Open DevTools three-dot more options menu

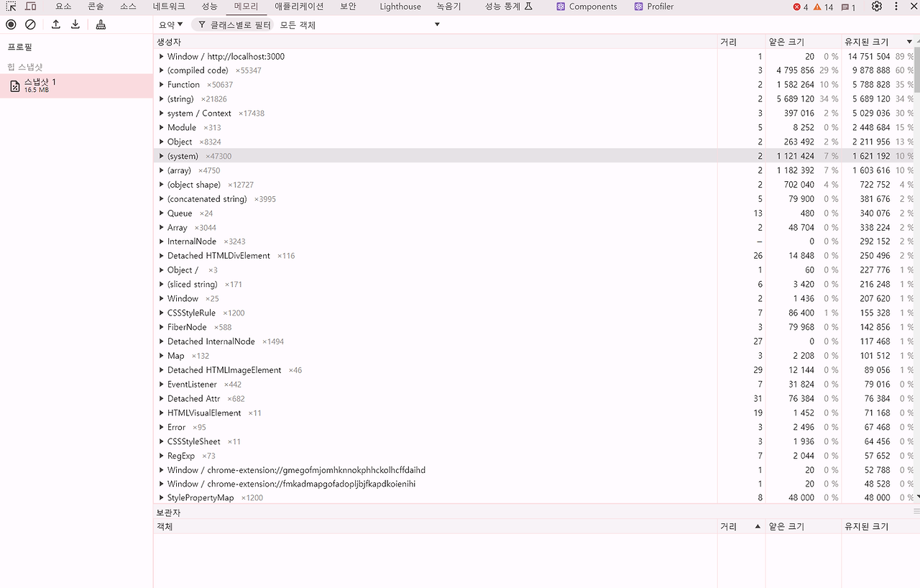896,6
